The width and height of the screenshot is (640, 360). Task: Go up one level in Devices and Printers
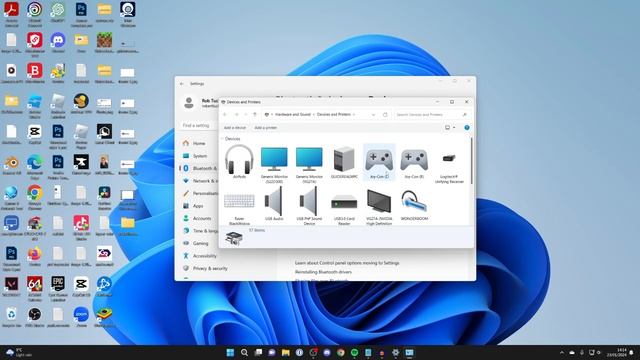tap(255, 115)
